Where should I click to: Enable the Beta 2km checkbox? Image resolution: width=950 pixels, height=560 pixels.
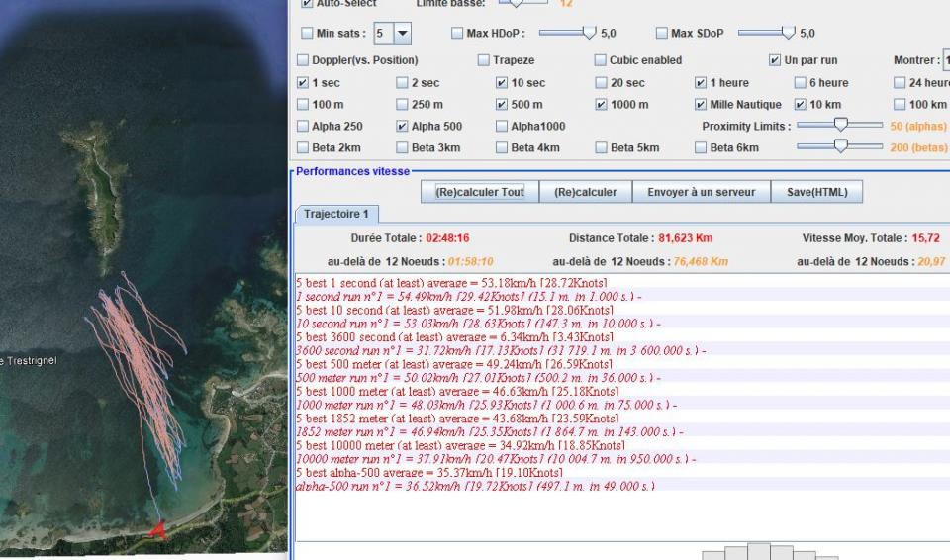click(303, 147)
